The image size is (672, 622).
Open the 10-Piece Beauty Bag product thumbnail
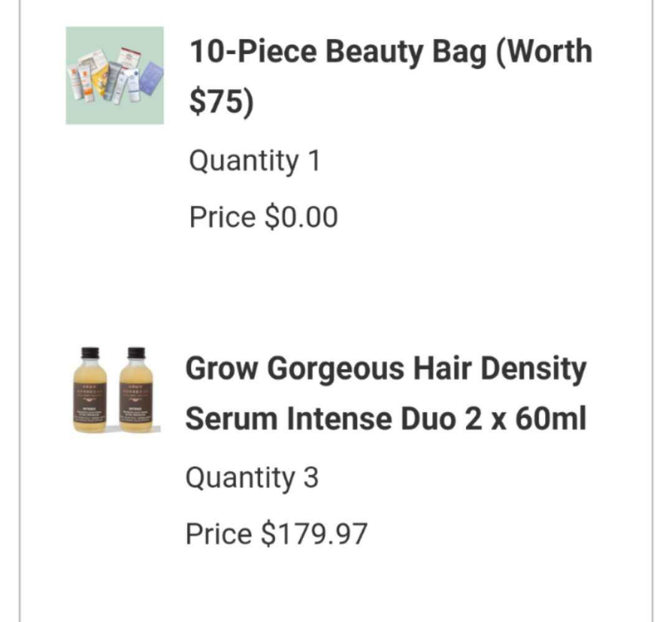[x=114, y=75]
